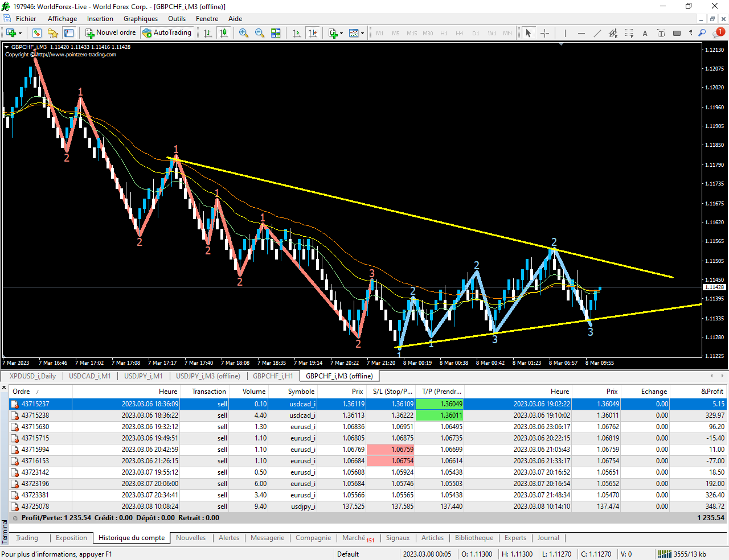Select the D1 timeframe button

[x=476, y=33]
